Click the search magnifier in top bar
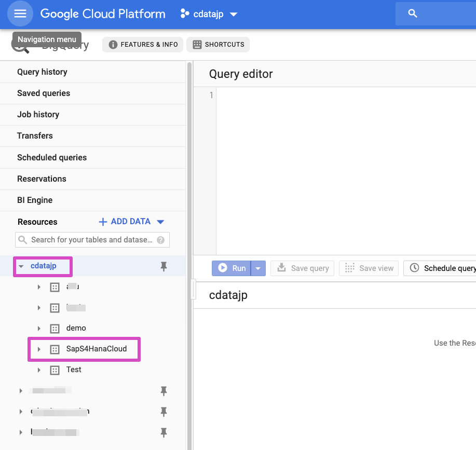 (x=413, y=14)
